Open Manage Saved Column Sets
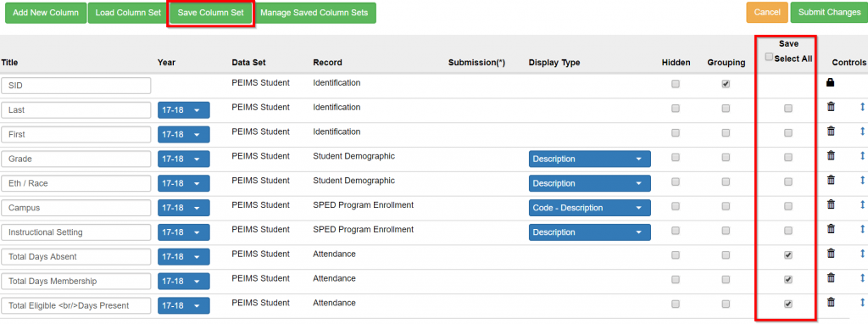868x324 pixels. (314, 13)
